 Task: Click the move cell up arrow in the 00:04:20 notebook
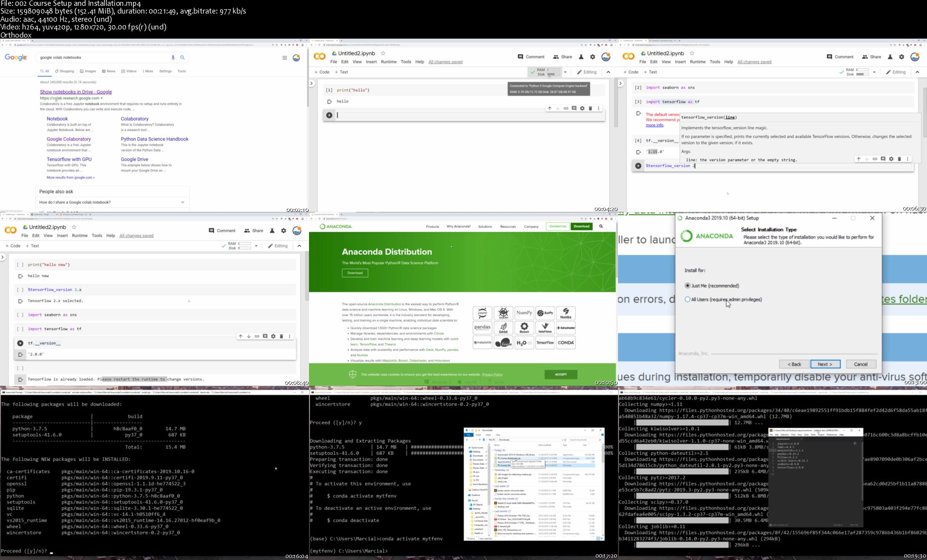point(549,108)
